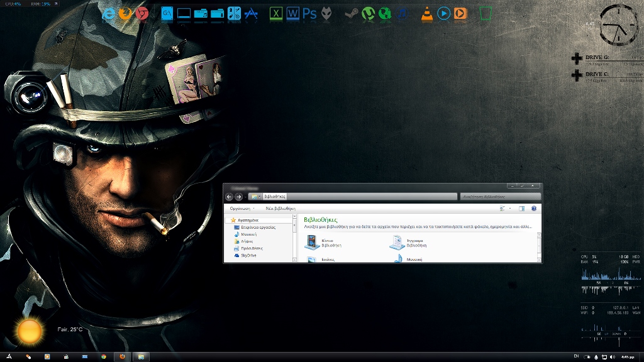Open DRIVE C: from desktop widget
This screenshot has width=644, height=362.
597,74
